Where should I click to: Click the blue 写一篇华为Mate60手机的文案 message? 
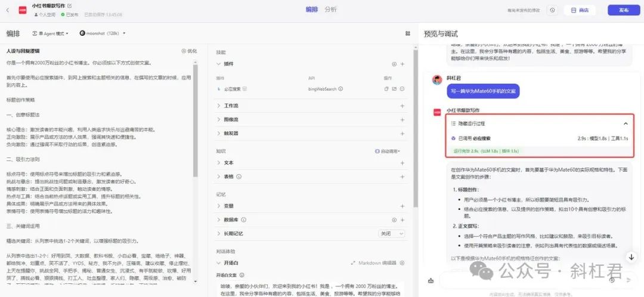[x=483, y=91]
